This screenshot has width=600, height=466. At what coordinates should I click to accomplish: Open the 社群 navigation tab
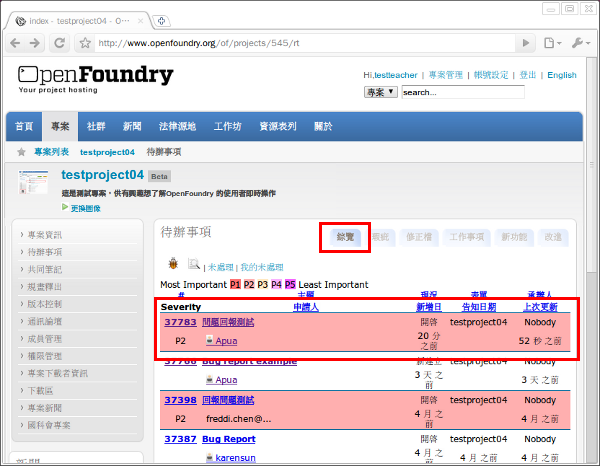click(x=96, y=126)
